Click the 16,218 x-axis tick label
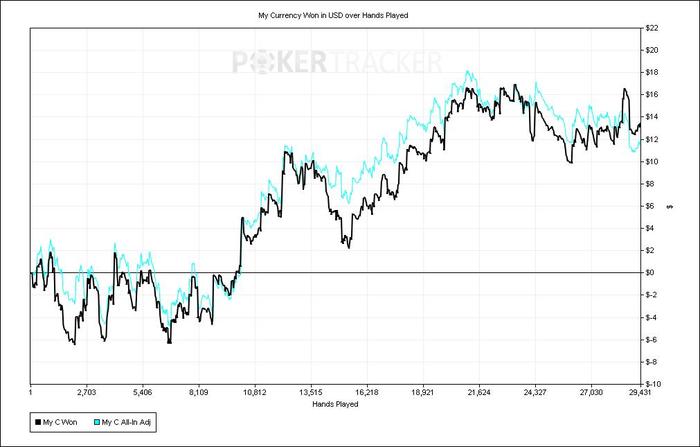This screenshot has height=447, width=700. point(367,393)
